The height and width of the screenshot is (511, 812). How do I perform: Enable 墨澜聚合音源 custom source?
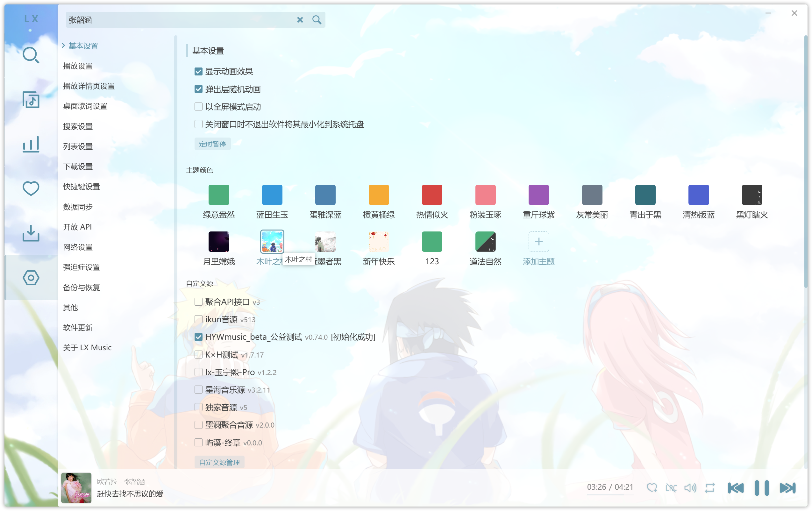coord(198,425)
